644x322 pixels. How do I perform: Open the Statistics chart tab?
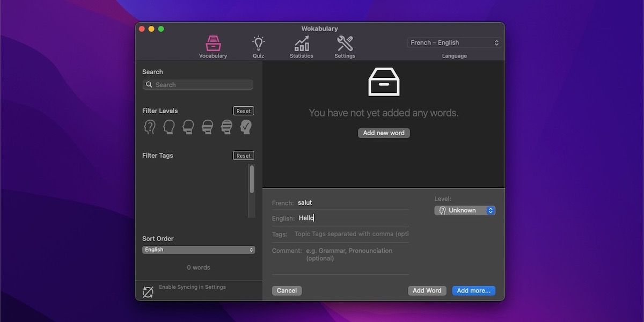(302, 47)
